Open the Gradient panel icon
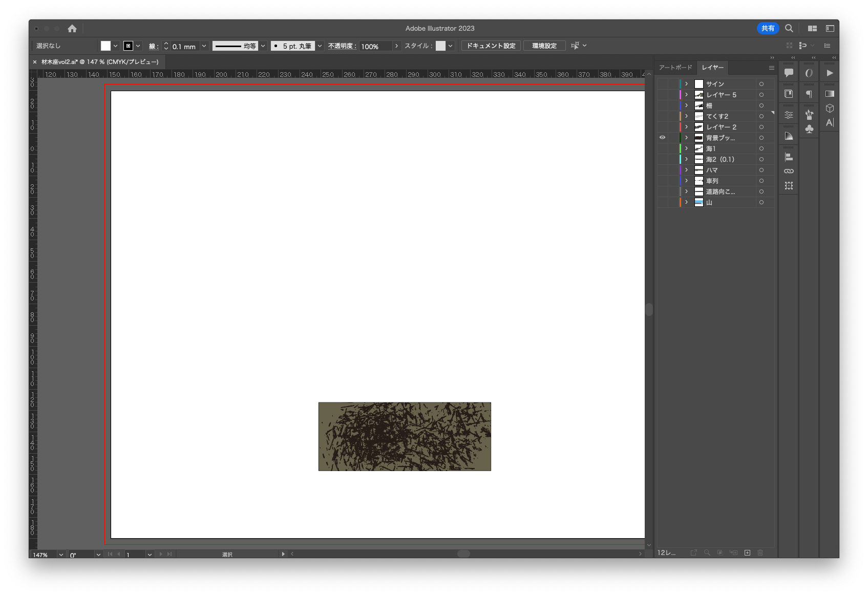This screenshot has height=596, width=868. (x=830, y=94)
